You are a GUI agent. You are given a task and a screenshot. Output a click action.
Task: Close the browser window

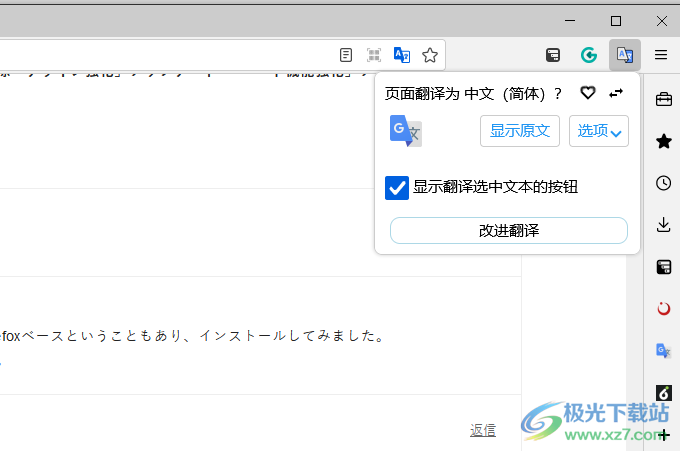click(662, 20)
